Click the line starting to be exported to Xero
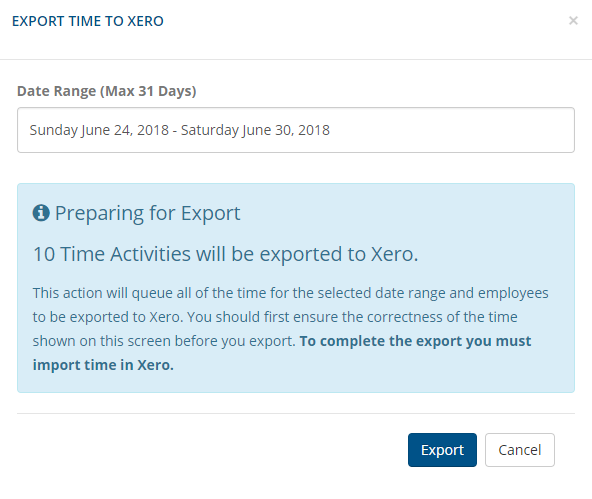The width and height of the screenshot is (592, 499). 275,317
